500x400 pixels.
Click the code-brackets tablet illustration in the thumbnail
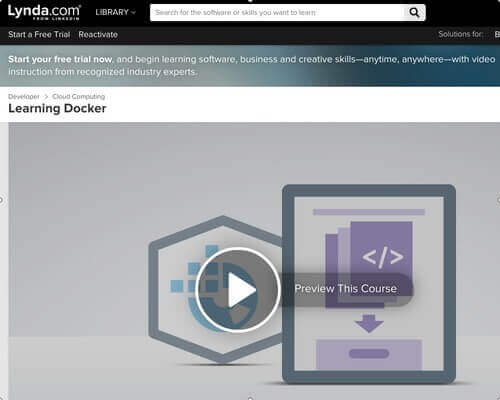pos(369,284)
